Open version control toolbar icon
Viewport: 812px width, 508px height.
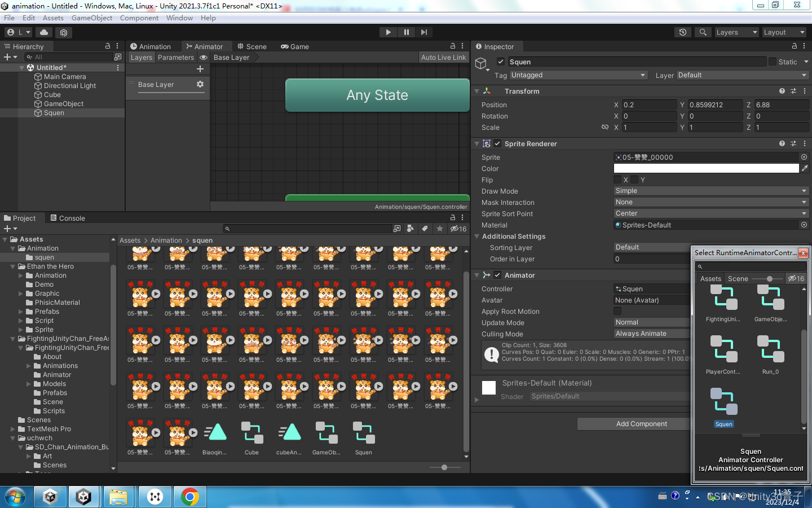63,32
